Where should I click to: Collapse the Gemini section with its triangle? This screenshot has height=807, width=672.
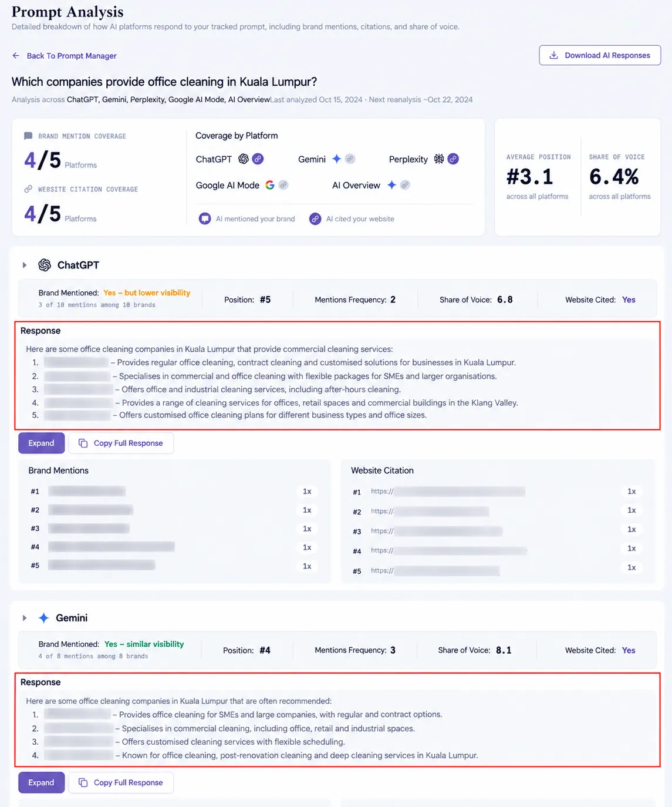coord(25,618)
